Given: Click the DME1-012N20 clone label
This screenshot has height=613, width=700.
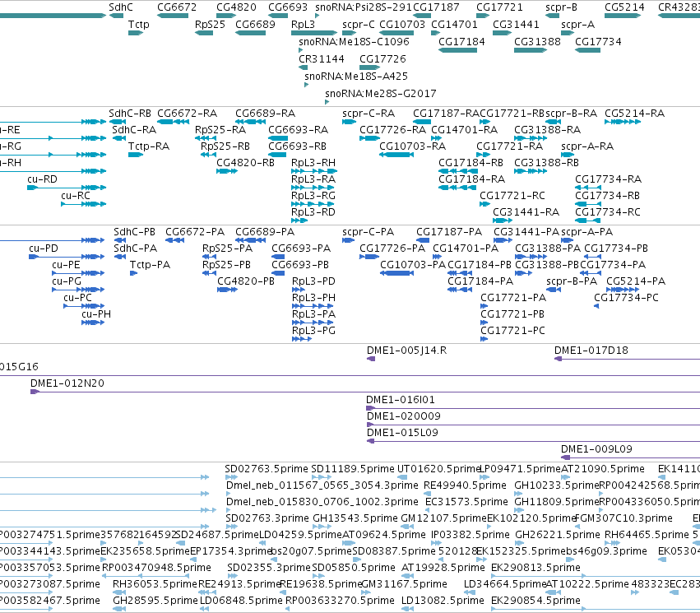Looking at the screenshot, I should (x=67, y=383).
